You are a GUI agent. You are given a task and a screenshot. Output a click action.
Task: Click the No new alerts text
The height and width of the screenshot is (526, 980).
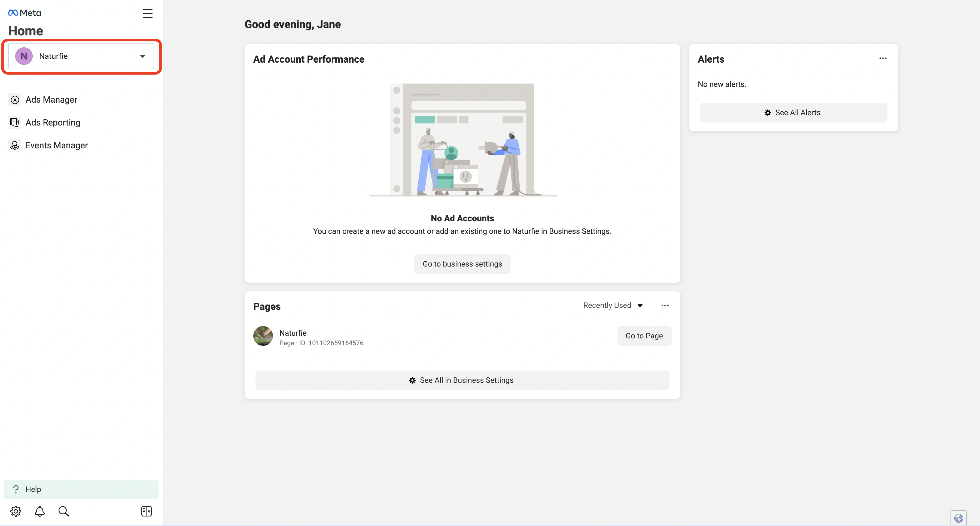tap(722, 84)
